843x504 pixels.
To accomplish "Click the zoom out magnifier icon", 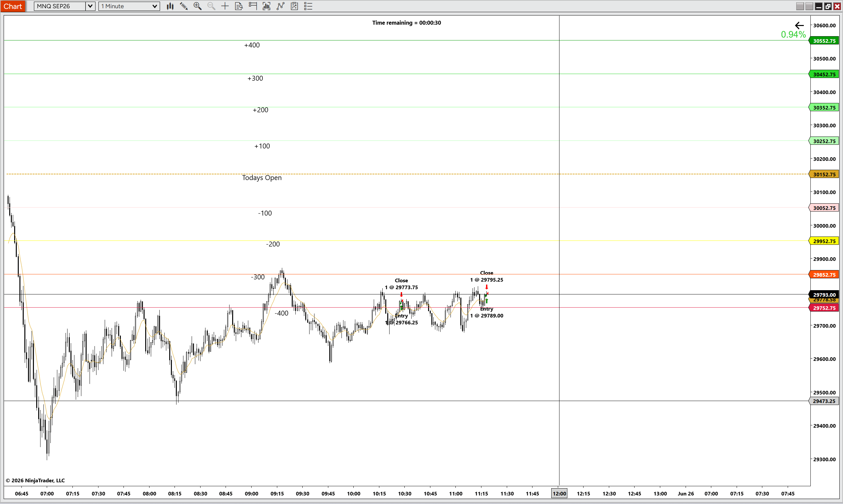I will click(211, 6).
